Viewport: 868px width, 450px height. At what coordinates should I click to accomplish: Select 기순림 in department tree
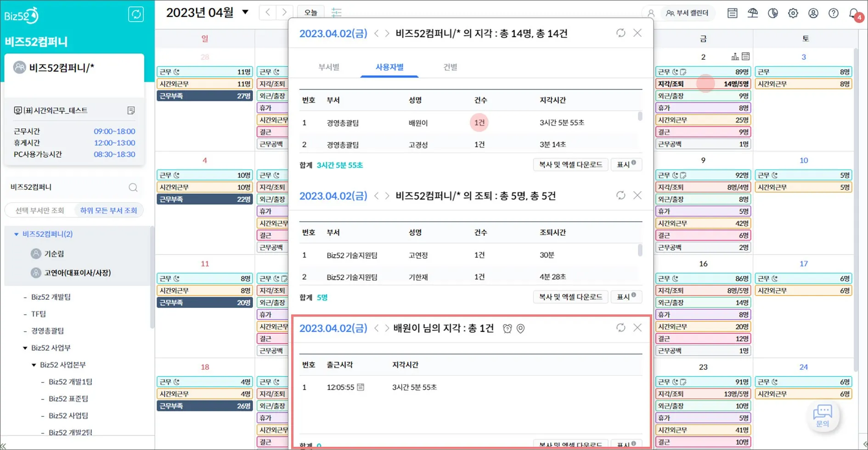(54, 254)
